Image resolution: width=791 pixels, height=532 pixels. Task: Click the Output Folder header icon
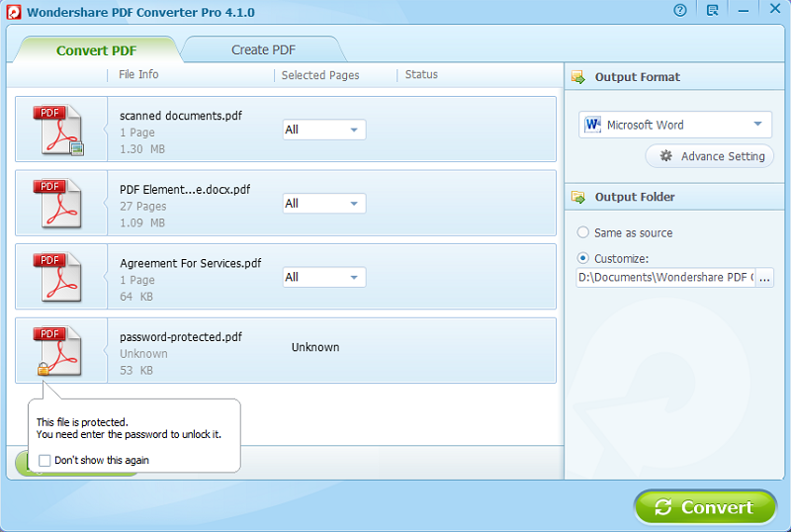tap(578, 197)
